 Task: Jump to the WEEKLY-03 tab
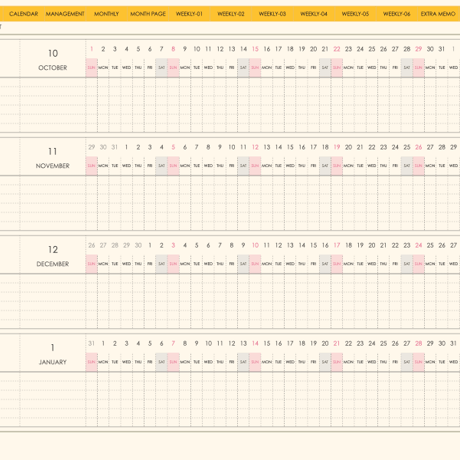[272, 14]
